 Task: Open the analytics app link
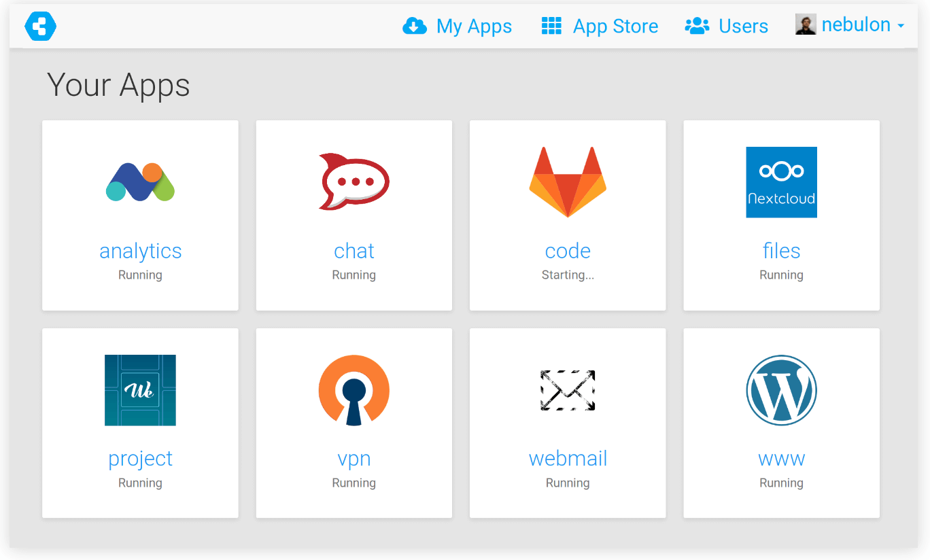pos(140,251)
